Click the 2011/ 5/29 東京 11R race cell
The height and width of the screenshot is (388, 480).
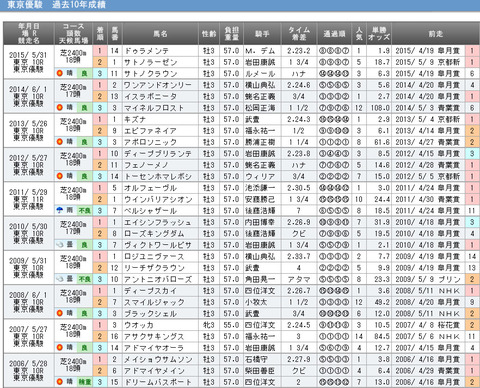(29, 199)
